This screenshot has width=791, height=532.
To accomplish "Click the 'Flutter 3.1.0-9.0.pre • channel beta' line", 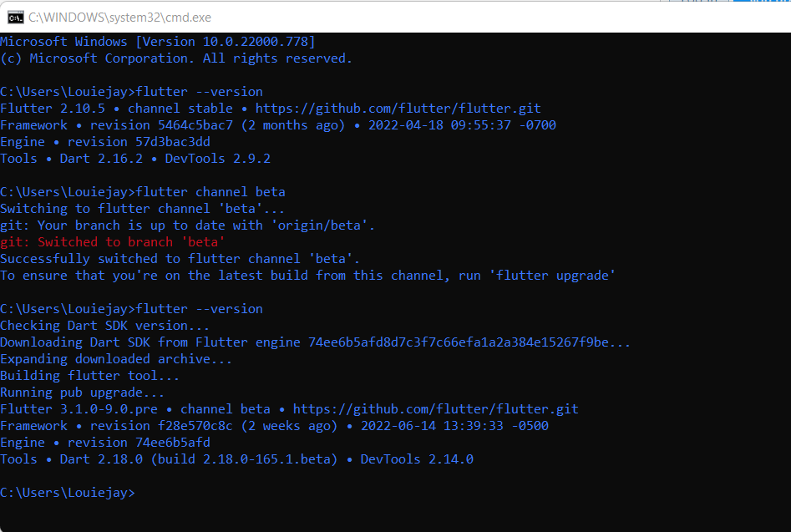I will (x=289, y=408).
